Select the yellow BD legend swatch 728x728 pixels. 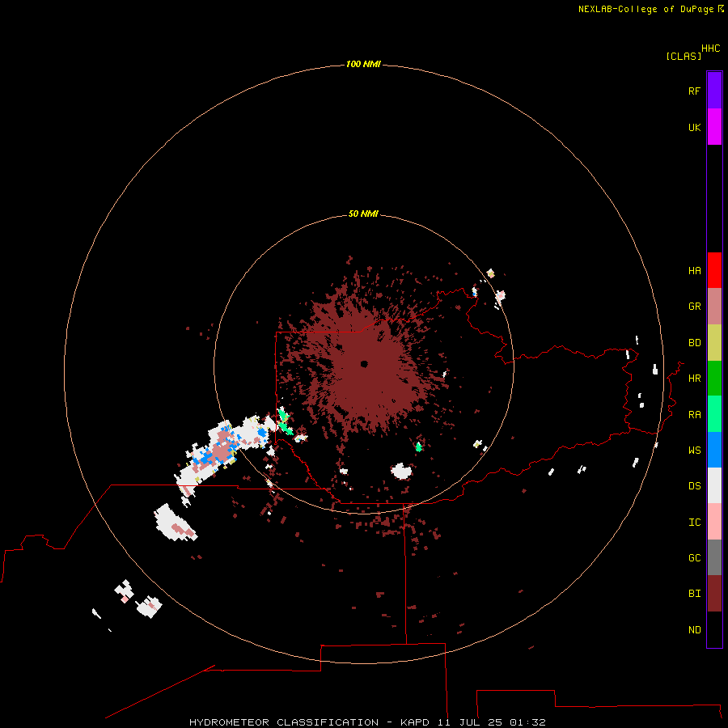[x=714, y=342]
